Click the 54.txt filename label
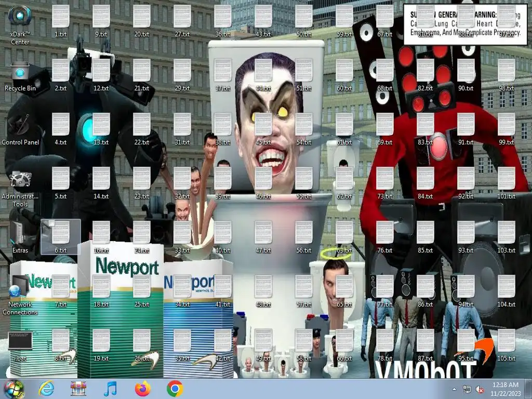 click(304, 142)
